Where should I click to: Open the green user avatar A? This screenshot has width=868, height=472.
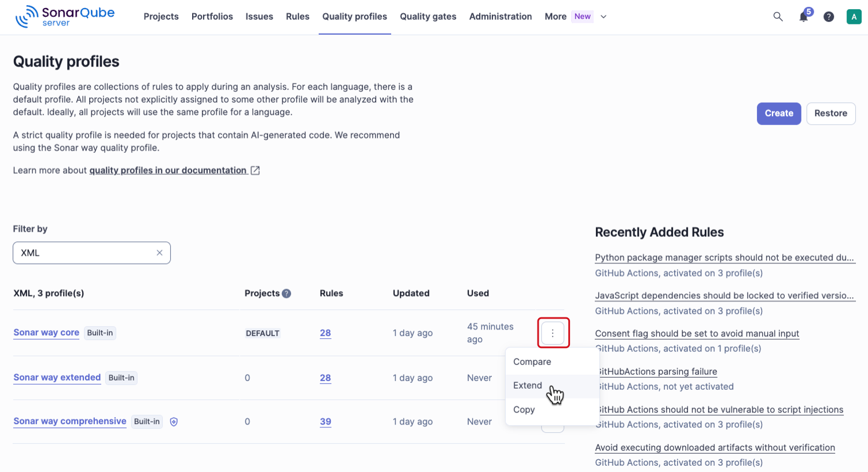(x=854, y=17)
